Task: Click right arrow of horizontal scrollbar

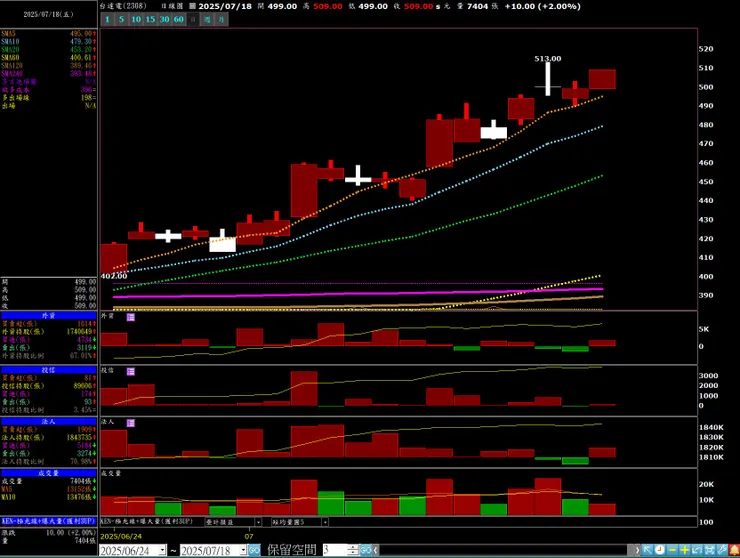Action: coord(637,550)
